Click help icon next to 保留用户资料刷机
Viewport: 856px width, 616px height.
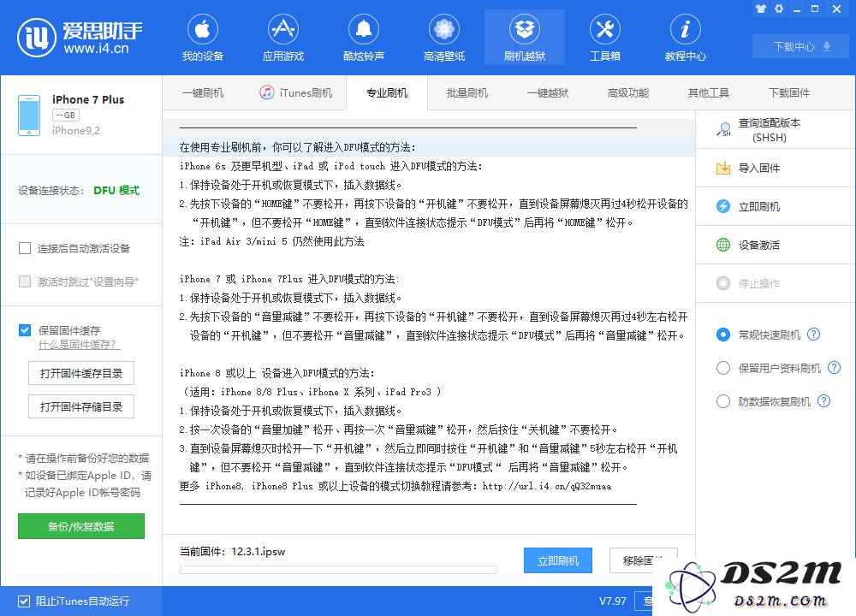point(834,368)
